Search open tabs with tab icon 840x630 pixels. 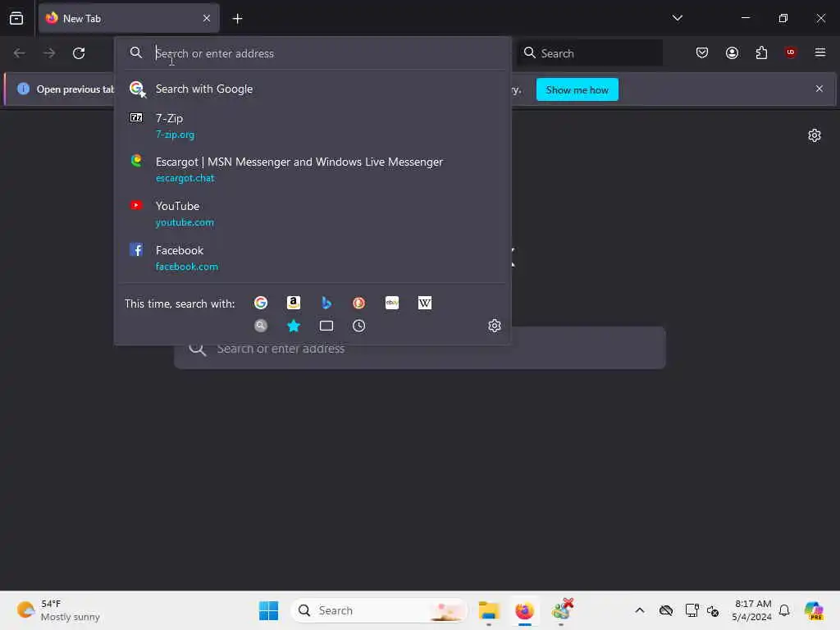326,326
